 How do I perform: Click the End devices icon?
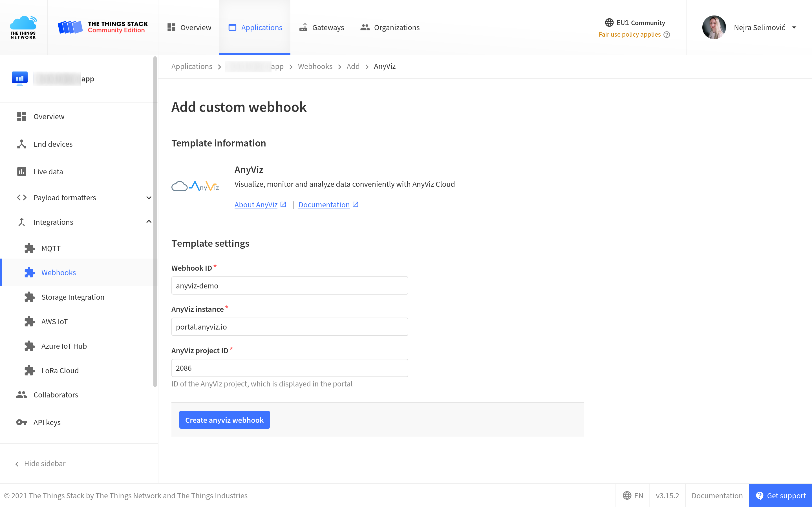pos(21,143)
